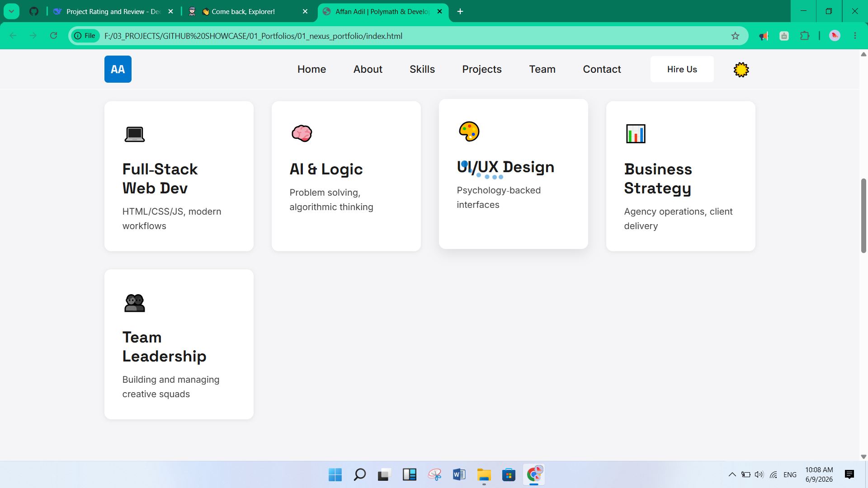Close the Come back, Explorer! tab
This screenshot has width=868, height=488.
(x=305, y=11)
